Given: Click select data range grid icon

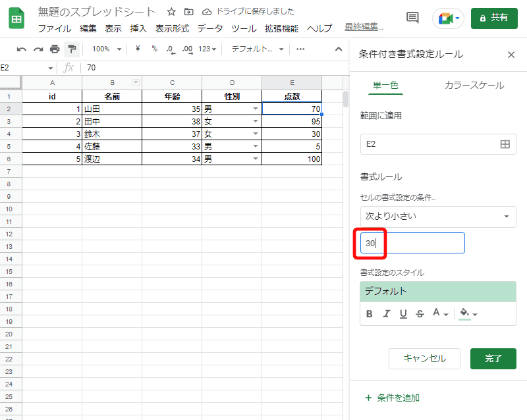Looking at the screenshot, I should pos(505,145).
